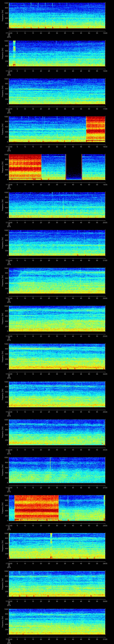Image resolution: width=114 pixels, height=644 pixels.
Task: Click the 17:21:00 start time label
Action: [9, 298]
